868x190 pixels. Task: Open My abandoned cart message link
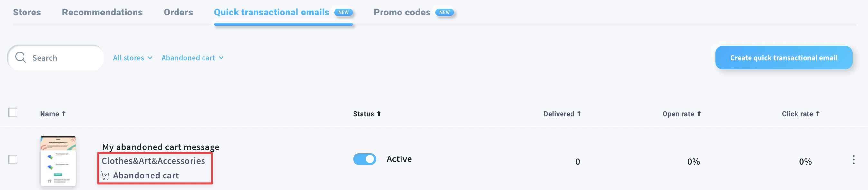click(161, 147)
